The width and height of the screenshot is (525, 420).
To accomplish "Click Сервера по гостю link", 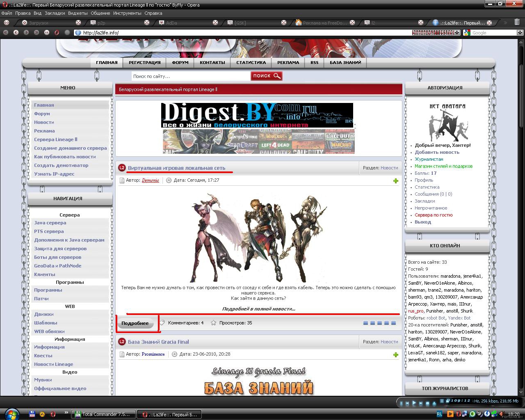I will tap(434, 215).
